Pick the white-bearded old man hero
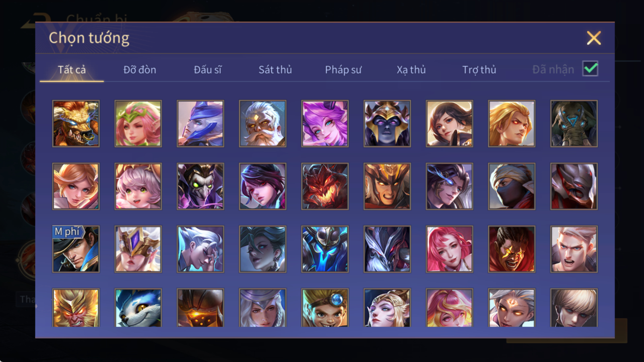This screenshot has width=644, height=362. [x=262, y=123]
